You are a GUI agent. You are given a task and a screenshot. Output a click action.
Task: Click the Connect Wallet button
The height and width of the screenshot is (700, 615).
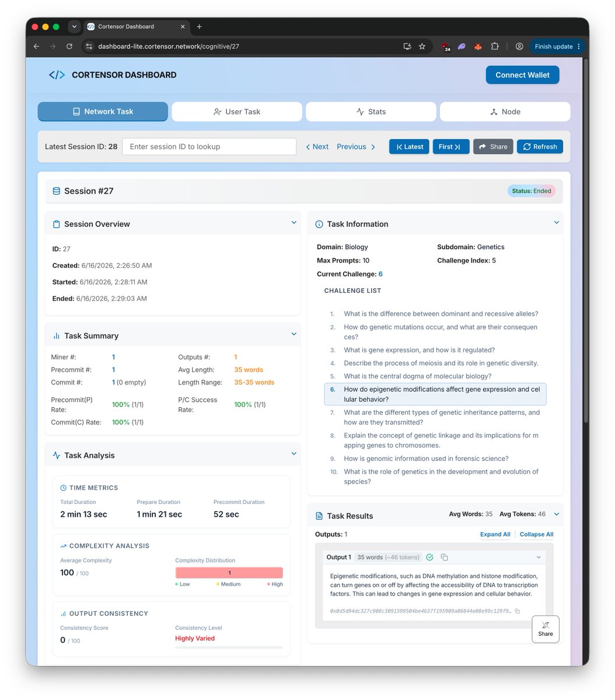tap(522, 75)
